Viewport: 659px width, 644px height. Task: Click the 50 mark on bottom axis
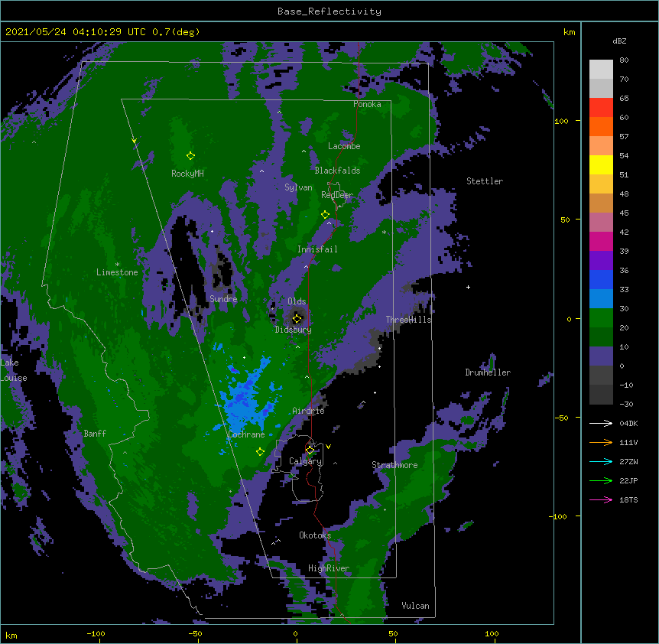click(x=393, y=633)
